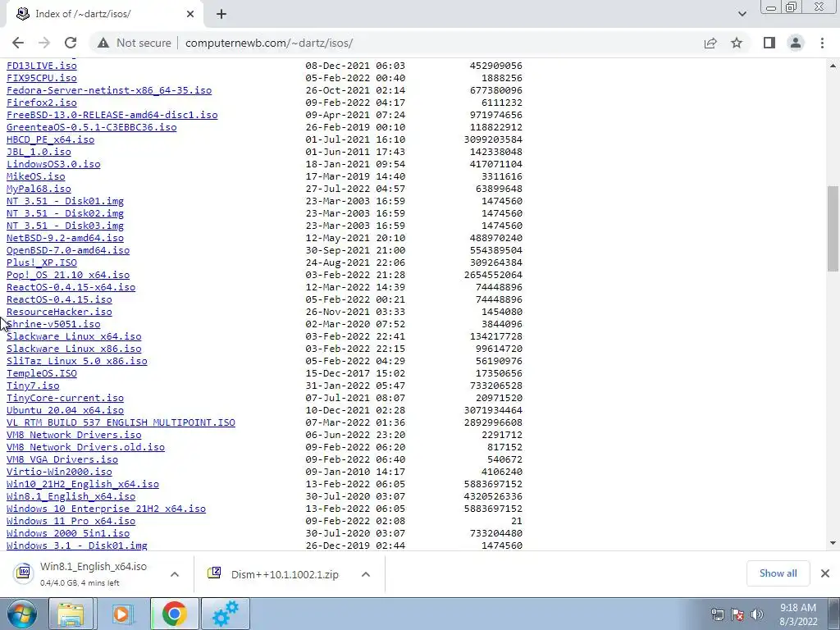Expand options for Win8.1_English_x64.iso download
The width and height of the screenshot is (840, 630).
click(x=174, y=574)
